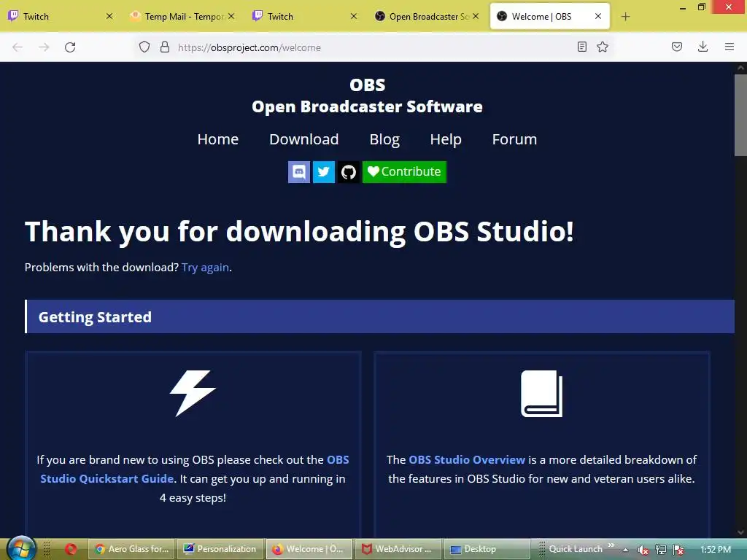The height and width of the screenshot is (560, 747).
Task: Click the muted volume tray icon
Action: click(x=643, y=550)
